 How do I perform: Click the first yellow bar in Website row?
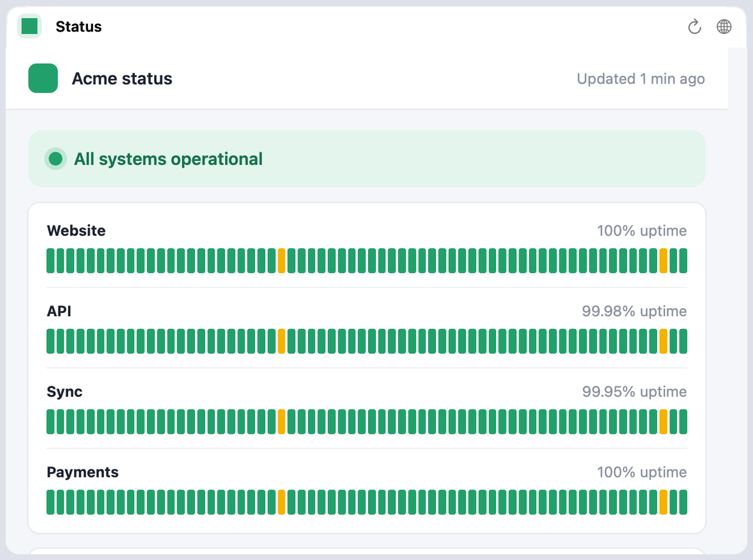[281, 260]
